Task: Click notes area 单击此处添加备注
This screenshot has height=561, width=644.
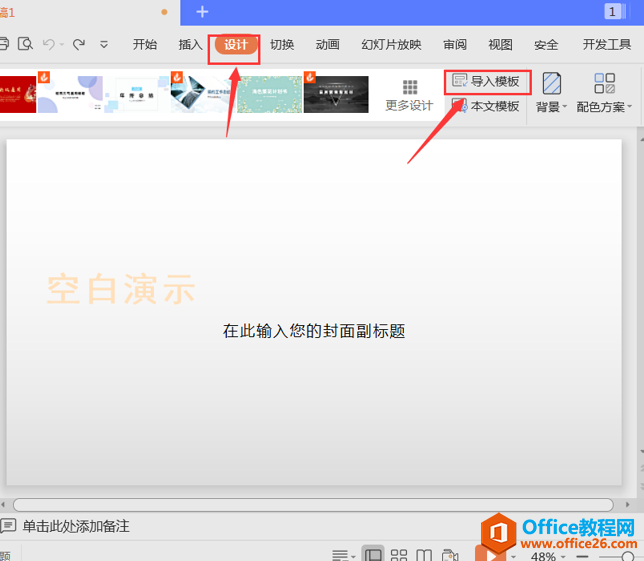Action: pyautogui.click(x=76, y=526)
